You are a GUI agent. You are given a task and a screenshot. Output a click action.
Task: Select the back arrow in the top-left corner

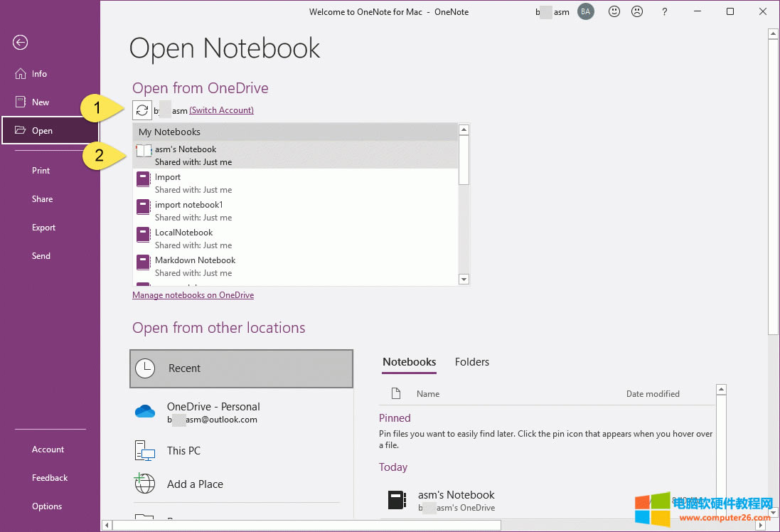[x=20, y=43]
